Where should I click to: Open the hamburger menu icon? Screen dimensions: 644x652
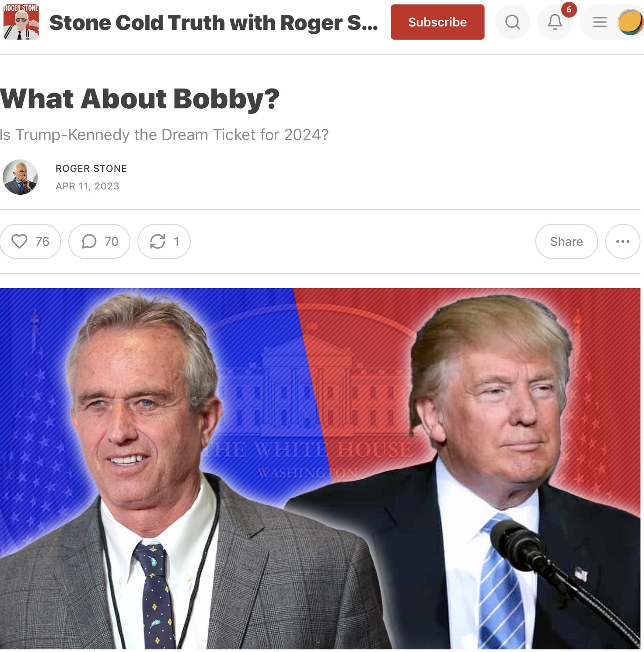point(600,22)
